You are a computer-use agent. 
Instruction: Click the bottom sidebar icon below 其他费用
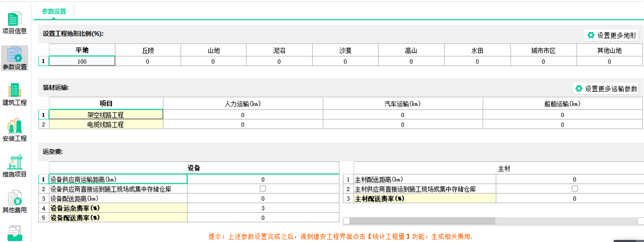pos(15,233)
